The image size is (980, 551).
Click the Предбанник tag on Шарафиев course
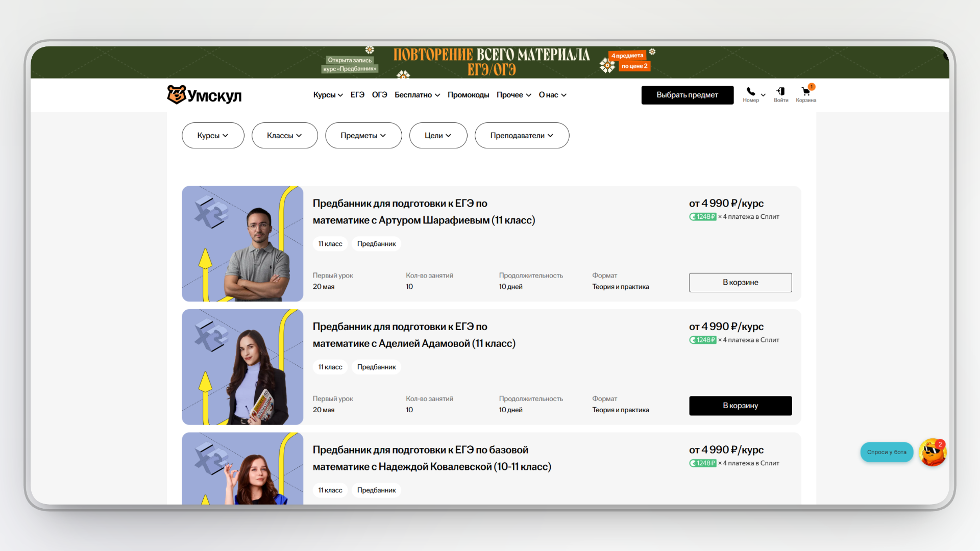376,244
